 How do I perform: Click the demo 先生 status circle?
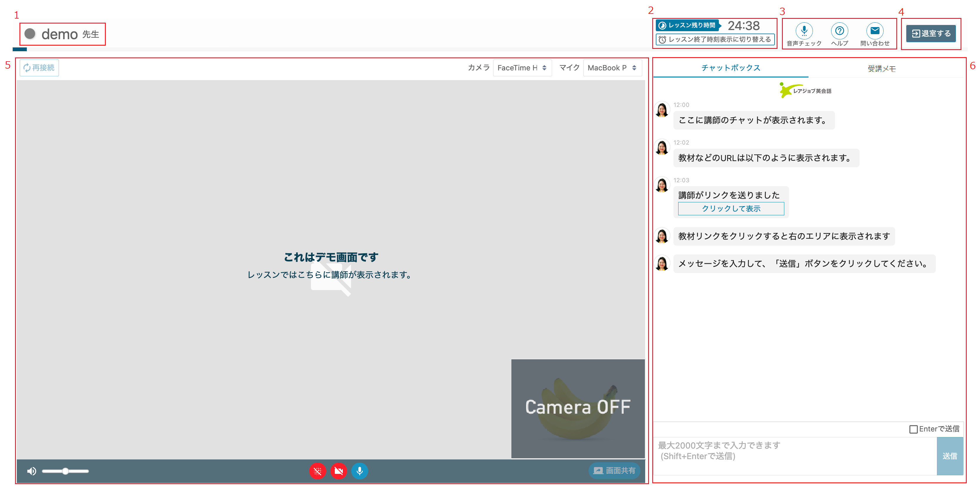[30, 34]
